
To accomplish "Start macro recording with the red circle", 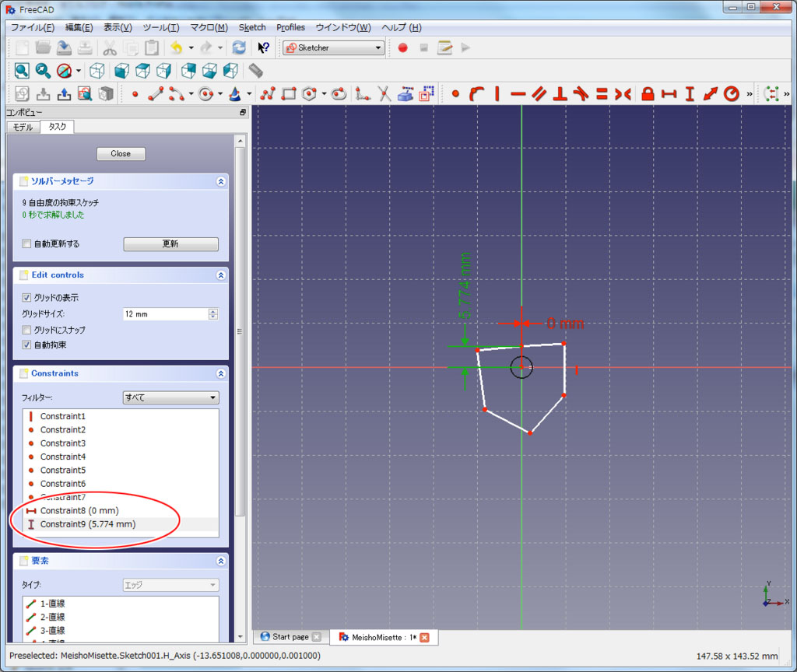I will point(402,48).
